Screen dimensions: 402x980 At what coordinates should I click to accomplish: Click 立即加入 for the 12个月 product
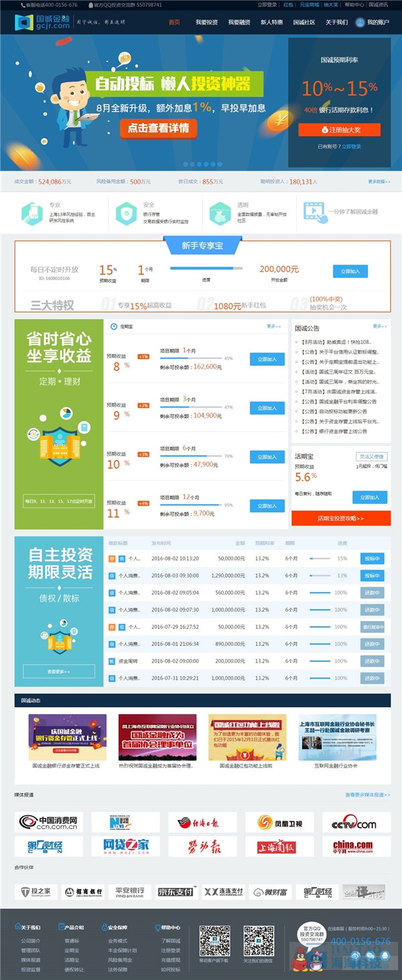267,506
